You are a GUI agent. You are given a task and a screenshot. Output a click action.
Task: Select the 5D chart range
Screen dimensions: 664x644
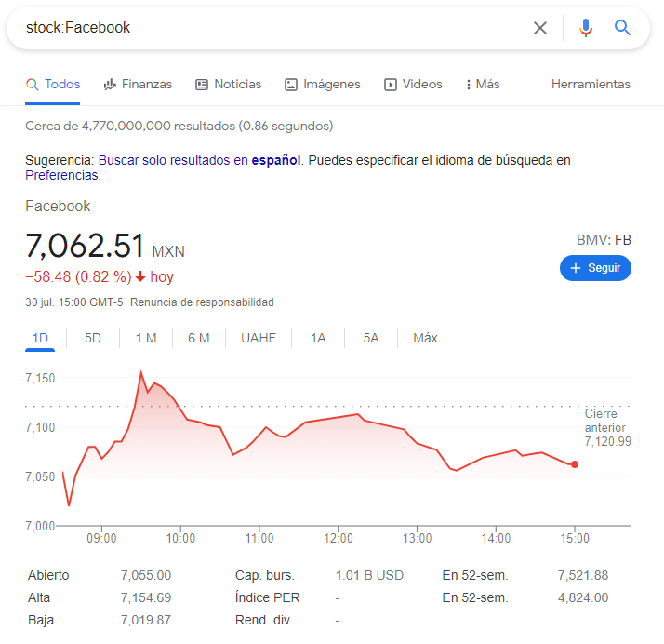(x=93, y=338)
